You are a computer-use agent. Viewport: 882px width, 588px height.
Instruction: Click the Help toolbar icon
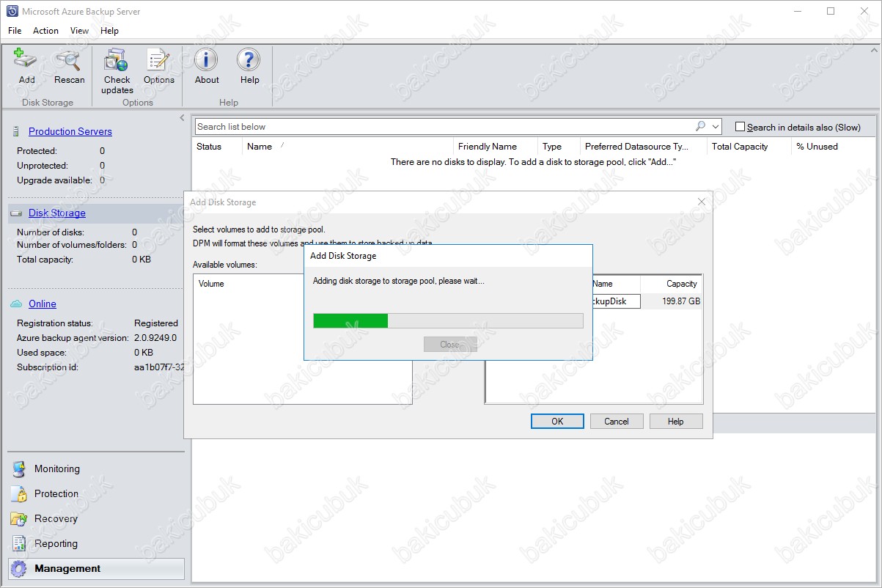249,60
